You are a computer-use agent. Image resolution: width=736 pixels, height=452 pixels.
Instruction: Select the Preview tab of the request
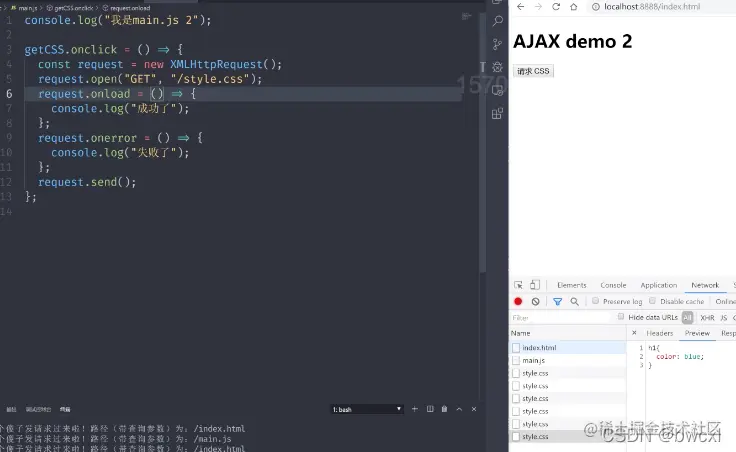point(697,333)
